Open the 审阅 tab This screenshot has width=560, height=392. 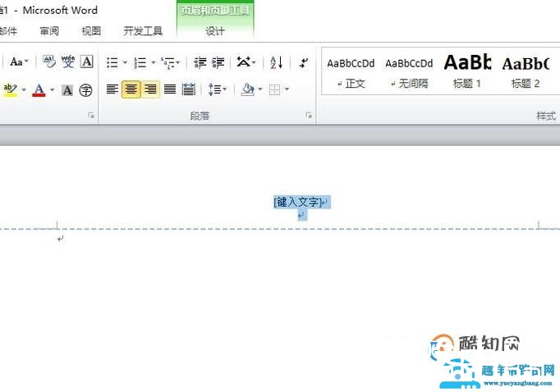49,31
